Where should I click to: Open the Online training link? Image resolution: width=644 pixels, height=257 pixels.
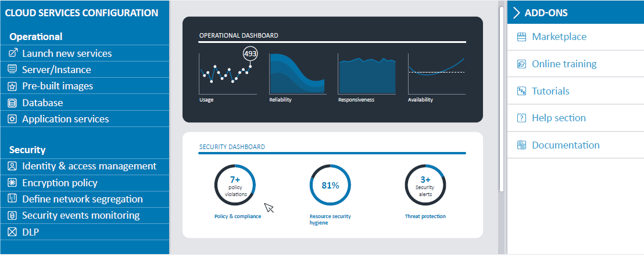(x=564, y=64)
